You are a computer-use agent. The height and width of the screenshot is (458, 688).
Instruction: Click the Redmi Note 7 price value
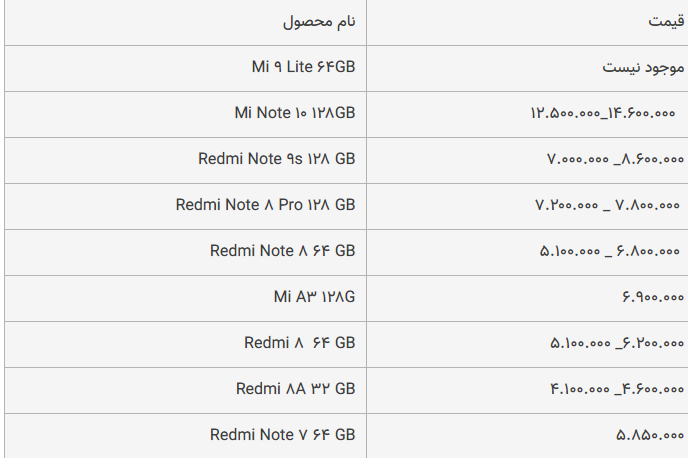650,436
